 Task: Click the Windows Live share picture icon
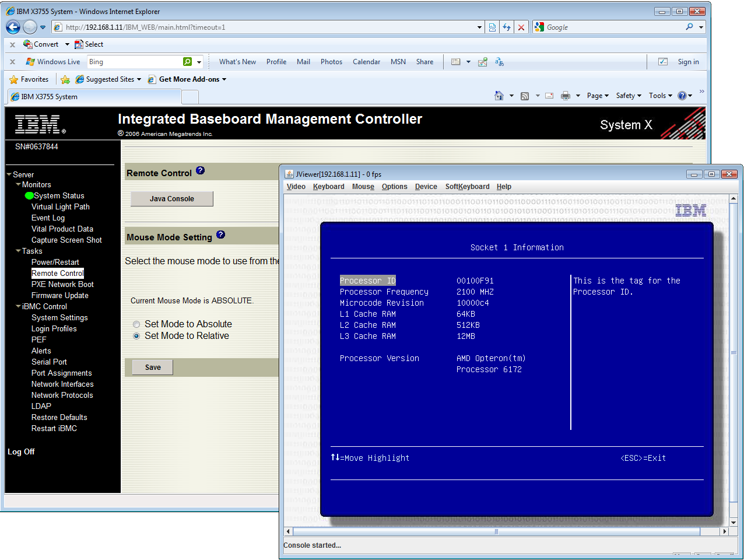pyautogui.click(x=483, y=62)
